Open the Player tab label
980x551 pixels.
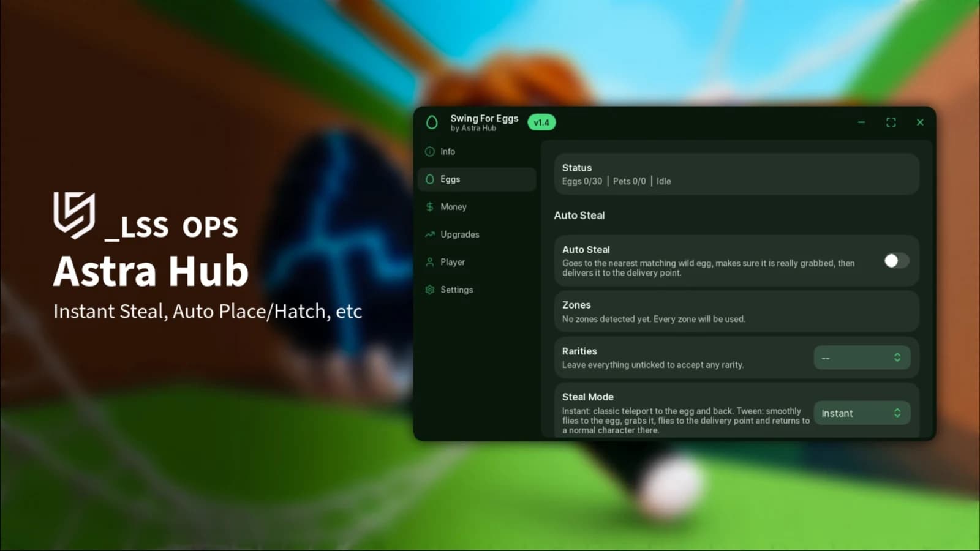[453, 262]
